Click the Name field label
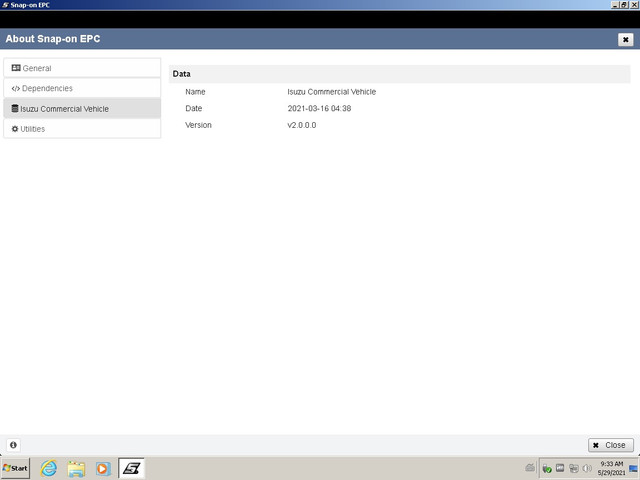The image size is (640, 480). pyautogui.click(x=195, y=92)
